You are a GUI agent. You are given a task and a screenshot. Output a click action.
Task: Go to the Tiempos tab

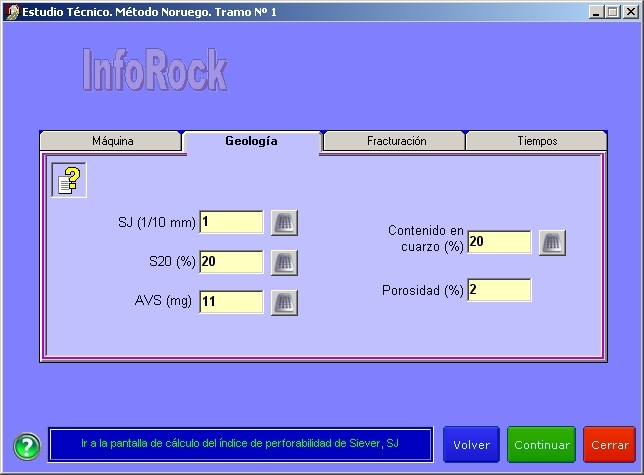click(537, 141)
